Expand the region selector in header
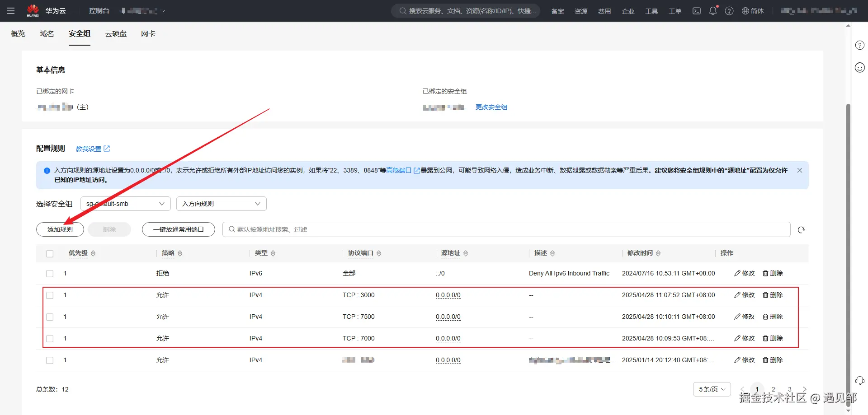Image resolution: width=868 pixels, height=415 pixels. click(142, 11)
